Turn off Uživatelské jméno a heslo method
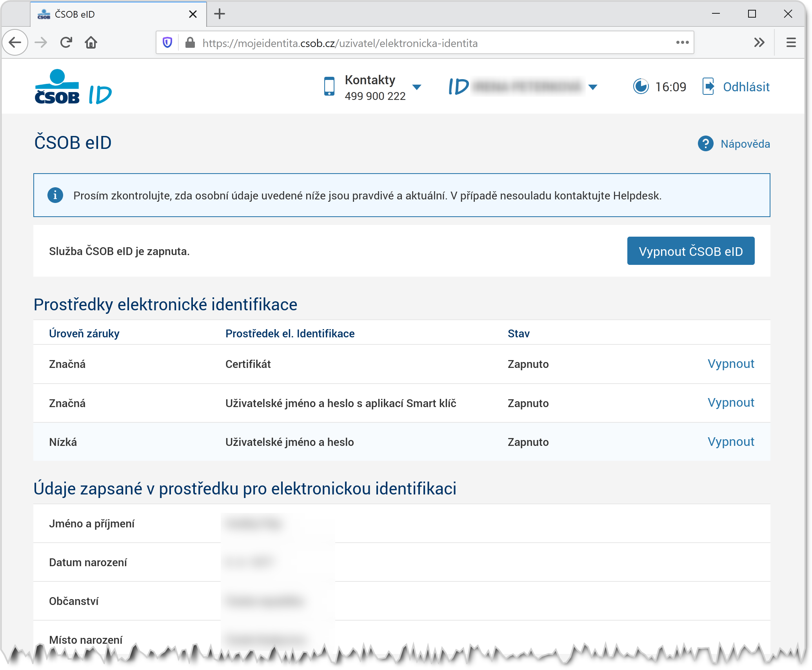Screen dimensions: 812x670 click(x=730, y=442)
